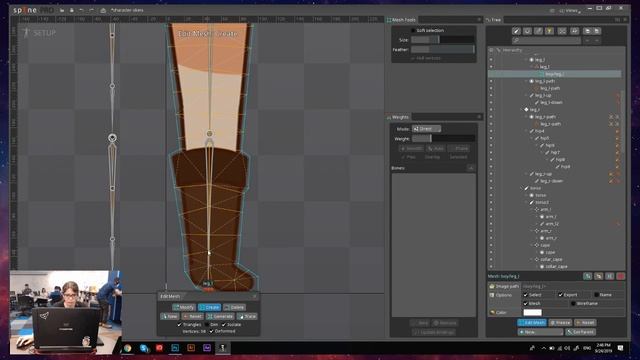Collapse the torso bone in the tree
Image resolution: width=640 pixels, height=360 pixels.
521,188
